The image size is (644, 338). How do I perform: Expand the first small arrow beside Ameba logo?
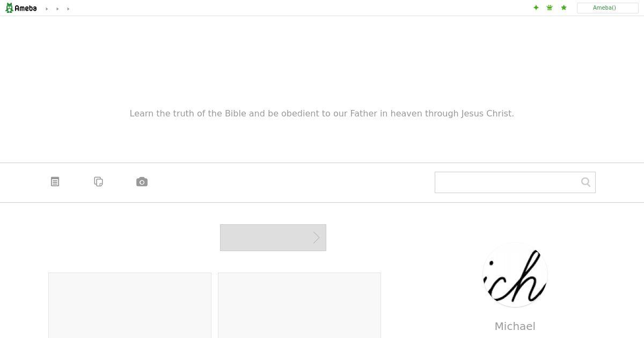47,9
